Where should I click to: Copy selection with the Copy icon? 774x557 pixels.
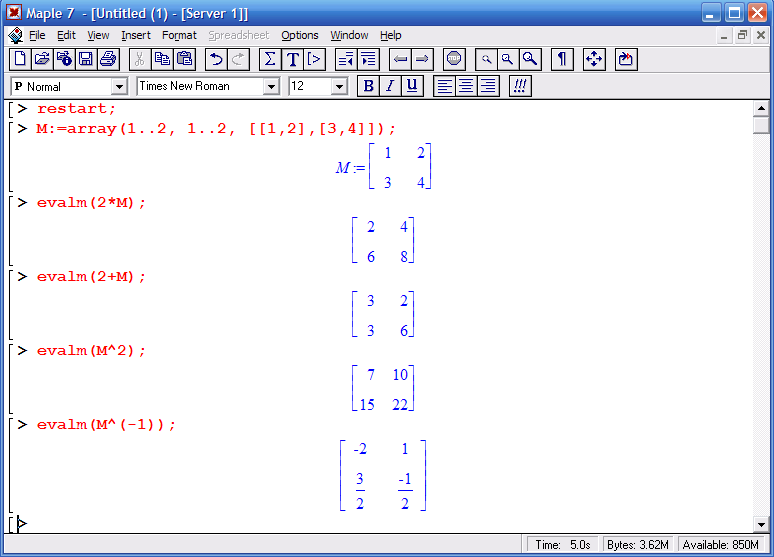pos(162,59)
